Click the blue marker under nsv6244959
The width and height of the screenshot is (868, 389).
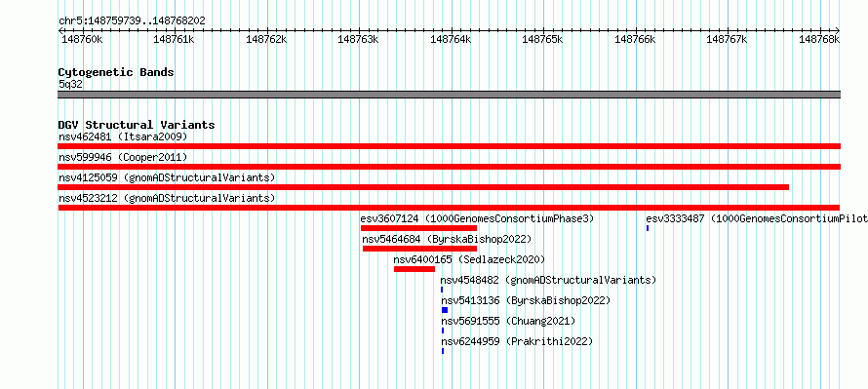[443, 351]
